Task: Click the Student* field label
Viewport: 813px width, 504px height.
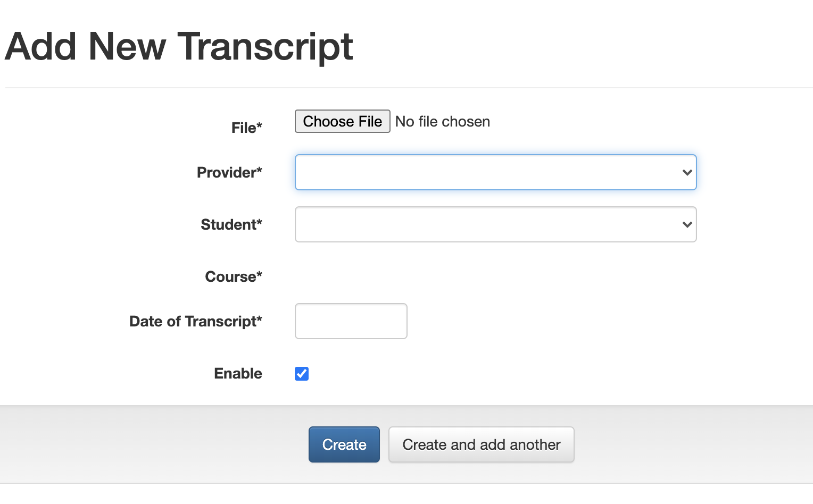Action: pyautogui.click(x=231, y=224)
